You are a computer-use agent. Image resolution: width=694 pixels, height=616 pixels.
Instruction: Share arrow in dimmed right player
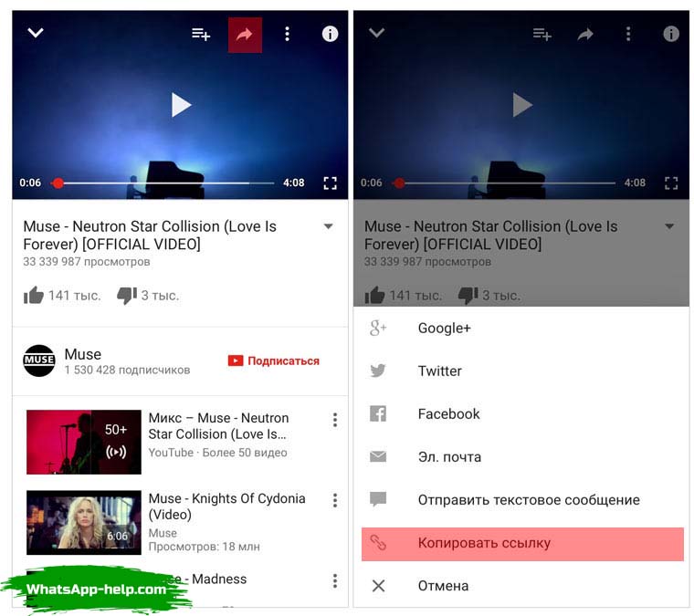click(585, 34)
